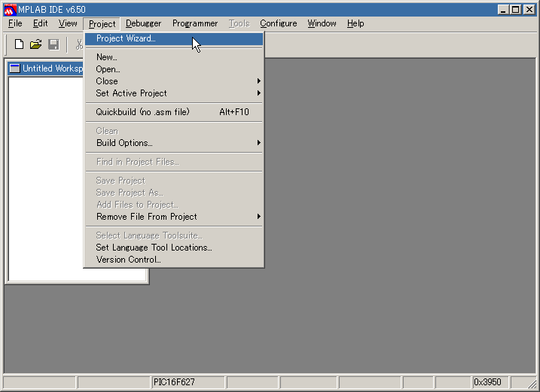Viewport: 540px width, 392px height.
Task: Open the Programmer menu
Action: pyautogui.click(x=195, y=23)
